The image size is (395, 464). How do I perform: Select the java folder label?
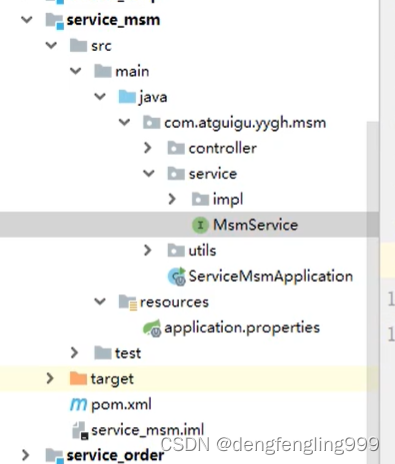[153, 98]
